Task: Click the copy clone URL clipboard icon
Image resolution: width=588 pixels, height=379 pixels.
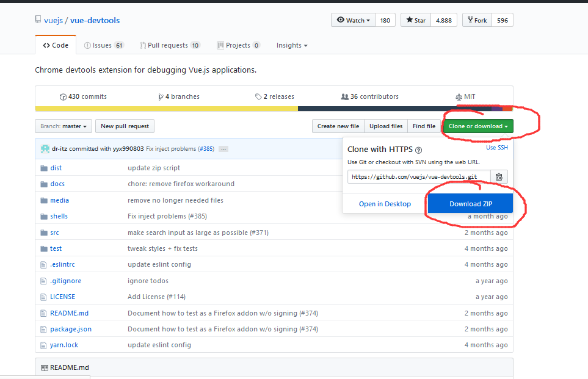Action: coord(499,177)
